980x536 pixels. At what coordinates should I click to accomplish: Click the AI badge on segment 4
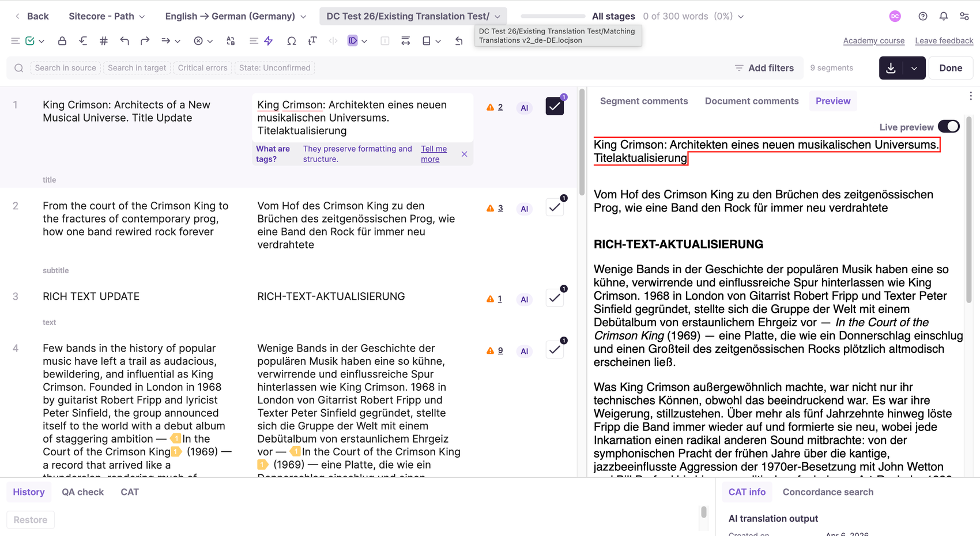[x=524, y=351]
